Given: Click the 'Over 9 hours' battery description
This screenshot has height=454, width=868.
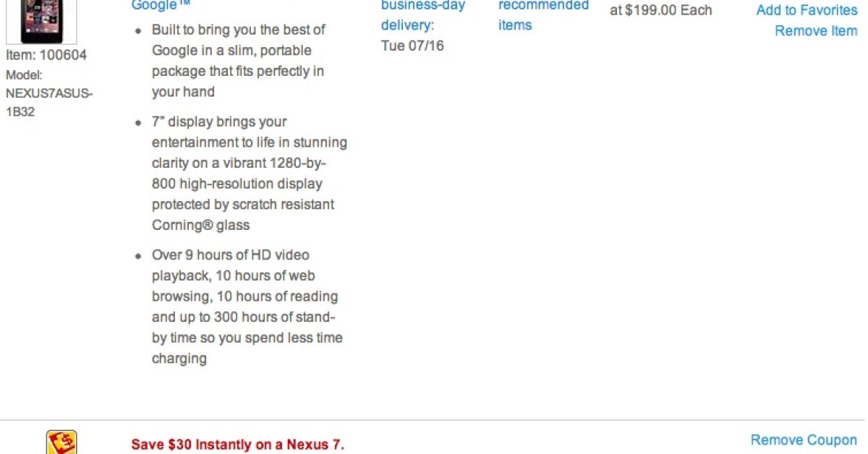Looking at the screenshot, I should [246, 307].
